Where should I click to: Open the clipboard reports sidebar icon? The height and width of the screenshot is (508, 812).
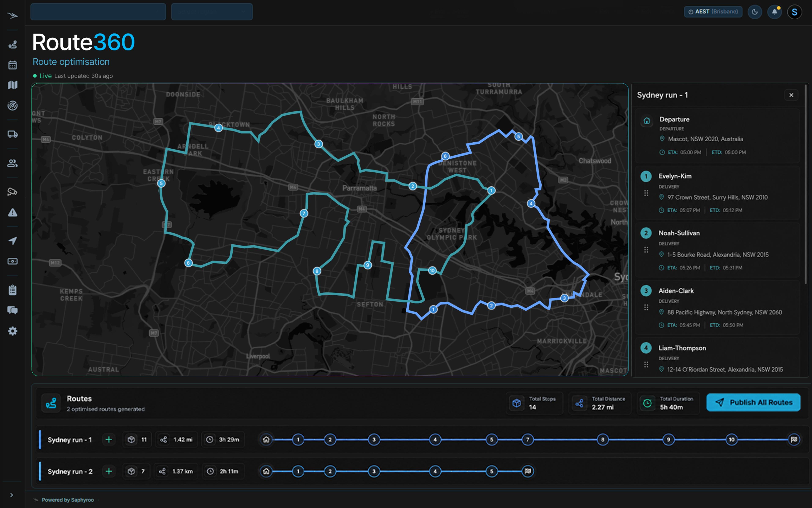(x=12, y=290)
